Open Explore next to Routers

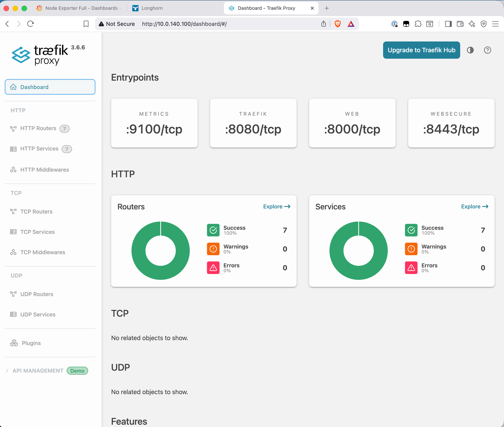point(276,206)
